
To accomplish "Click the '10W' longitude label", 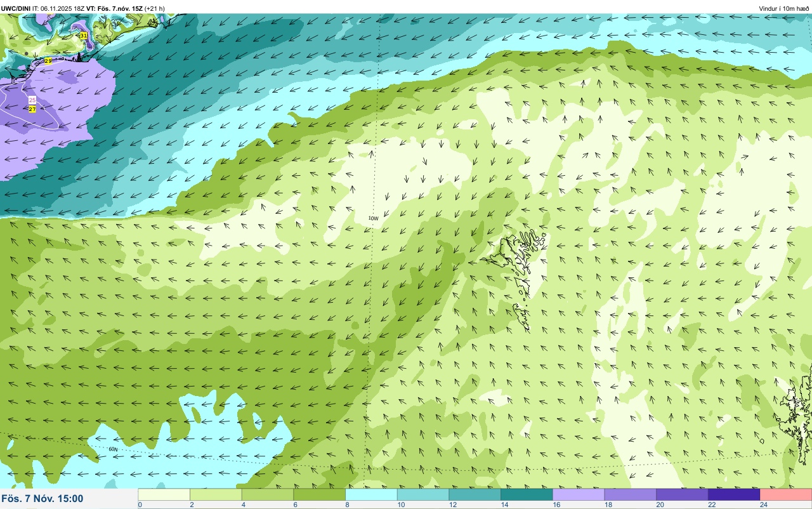I will click(374, 218).
